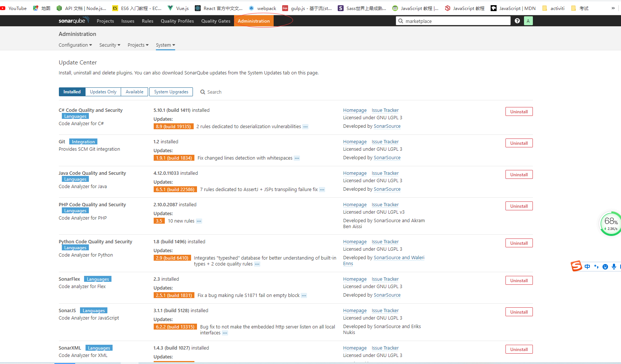Open the ES6 入门教程 bookmark
Screen dimensions: 621x364
click(137, 8)
